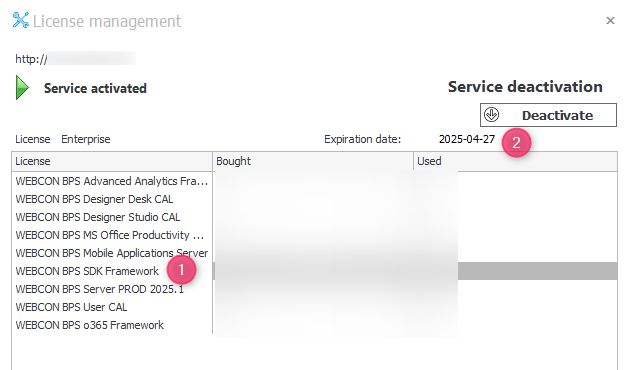Click the down-arrow icon in Deactivate button
The height and width of the screenshot is (370, 627).
point(491,115)
